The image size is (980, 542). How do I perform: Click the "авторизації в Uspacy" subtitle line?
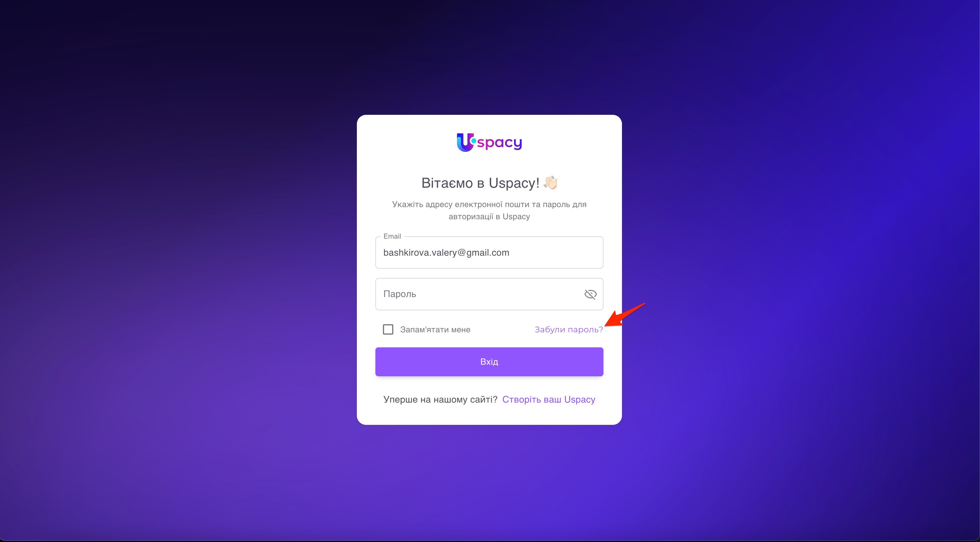(489, 217)
